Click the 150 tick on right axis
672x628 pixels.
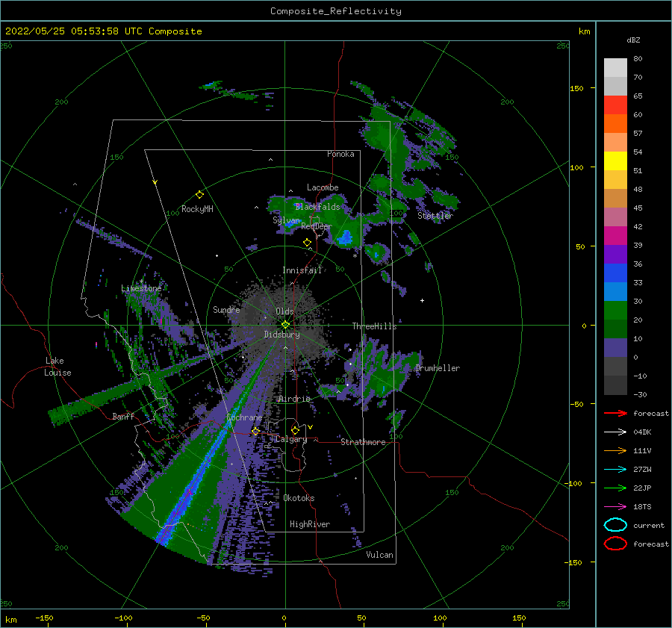pos(576,88)
